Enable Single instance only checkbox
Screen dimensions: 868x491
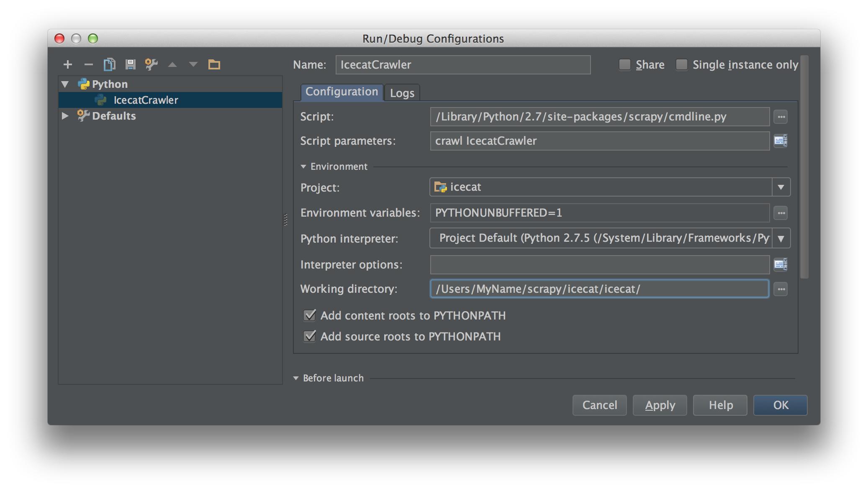click(x=681, y=64)
